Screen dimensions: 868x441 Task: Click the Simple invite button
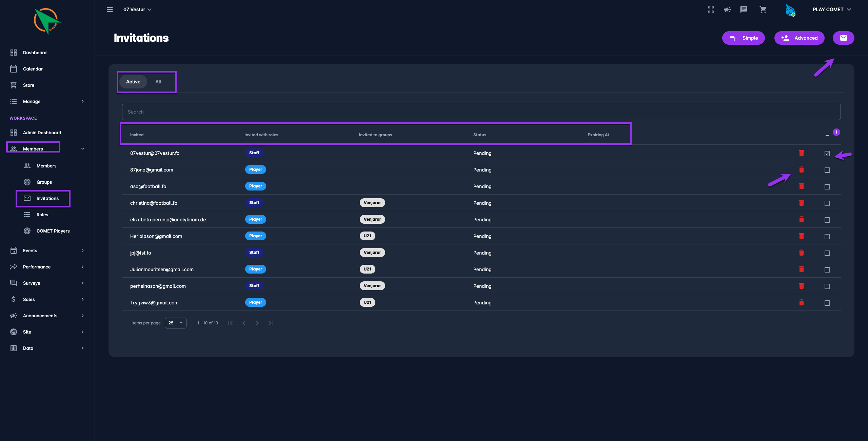[743, 38]
